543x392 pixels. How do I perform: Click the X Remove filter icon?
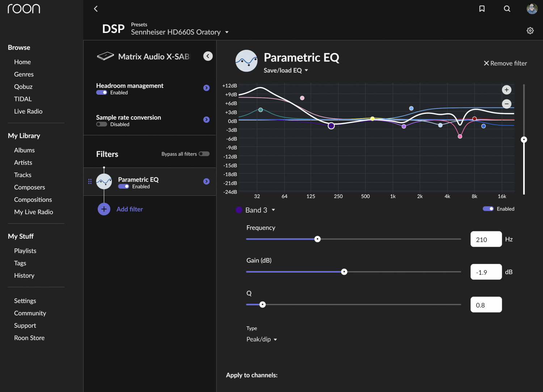tap(486, 63)
